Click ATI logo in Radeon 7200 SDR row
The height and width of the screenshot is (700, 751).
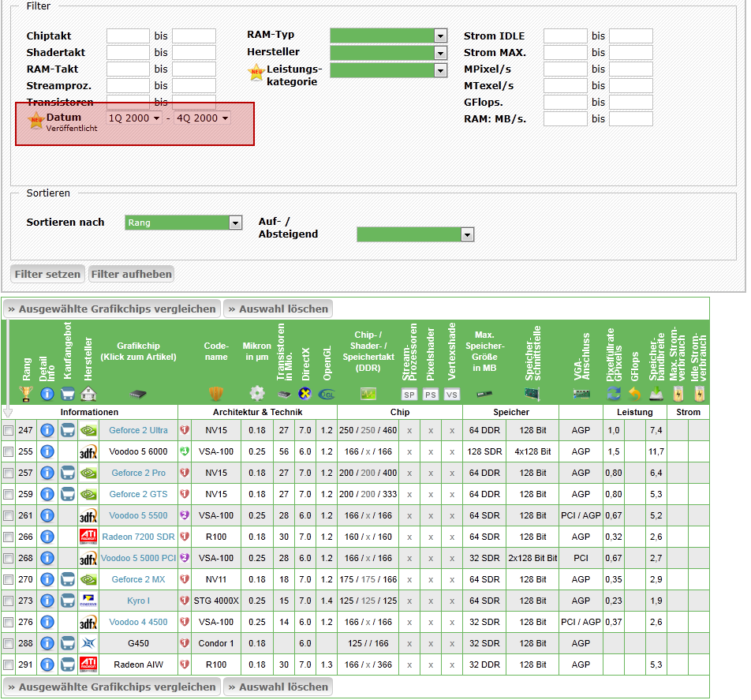point(88,537)
